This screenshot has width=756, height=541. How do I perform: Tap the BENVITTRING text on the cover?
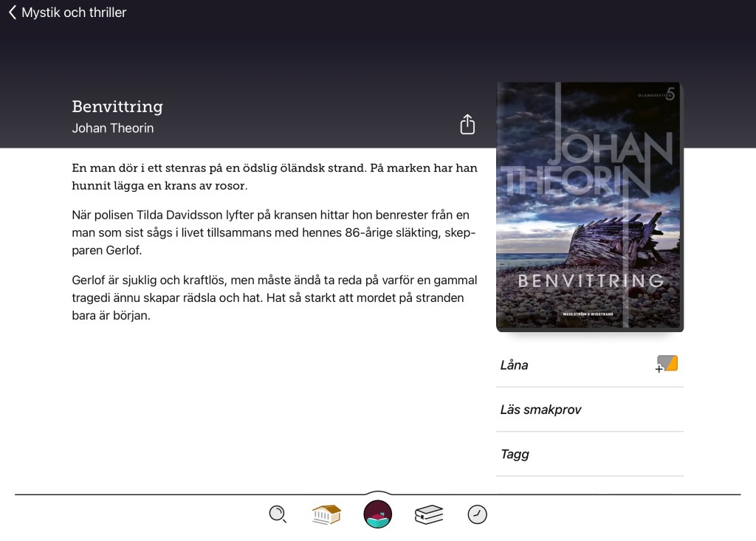coord(591,280)
